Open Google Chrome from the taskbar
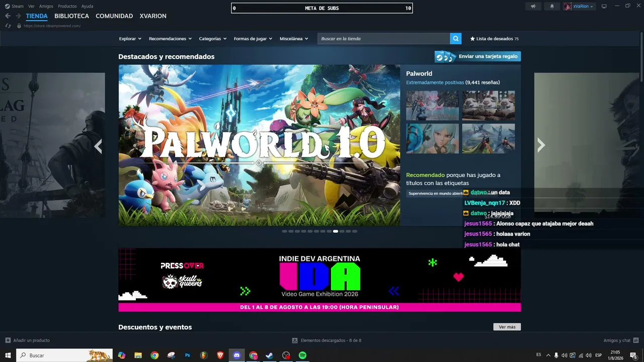644x362 pixels. (x=154, y=355)
